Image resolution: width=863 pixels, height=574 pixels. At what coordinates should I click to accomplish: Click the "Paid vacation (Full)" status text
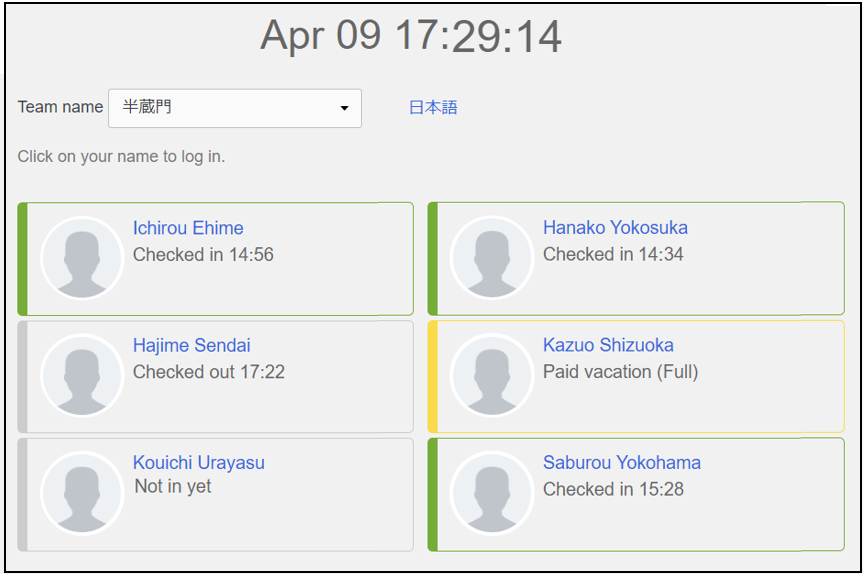pyautogui.click(x=620, y=372)
